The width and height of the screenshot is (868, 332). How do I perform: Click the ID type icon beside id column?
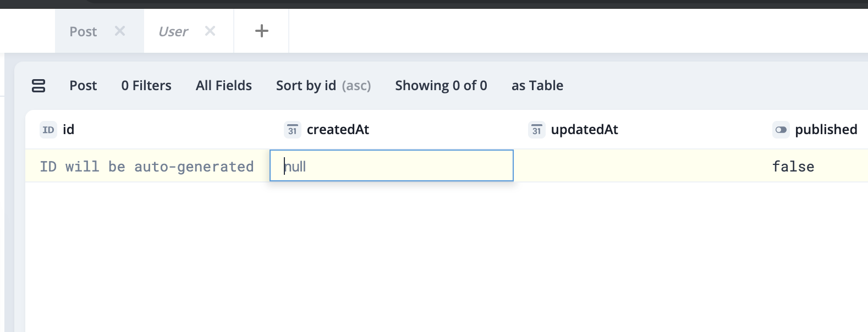[48, 130]
